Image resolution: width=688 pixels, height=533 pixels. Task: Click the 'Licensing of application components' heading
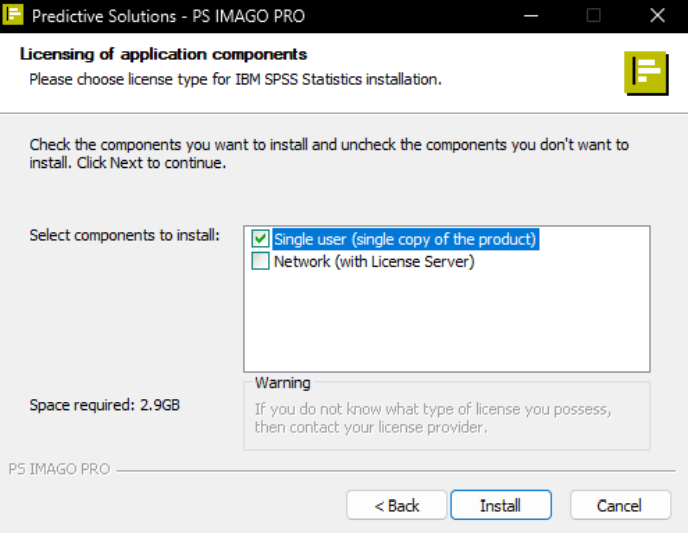click(163, 54)
